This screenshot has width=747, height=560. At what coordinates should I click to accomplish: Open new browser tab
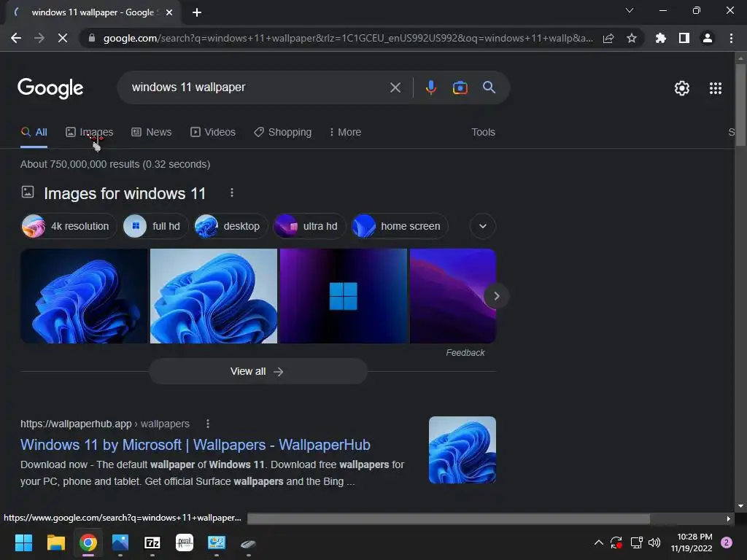[x=197, y=12]
